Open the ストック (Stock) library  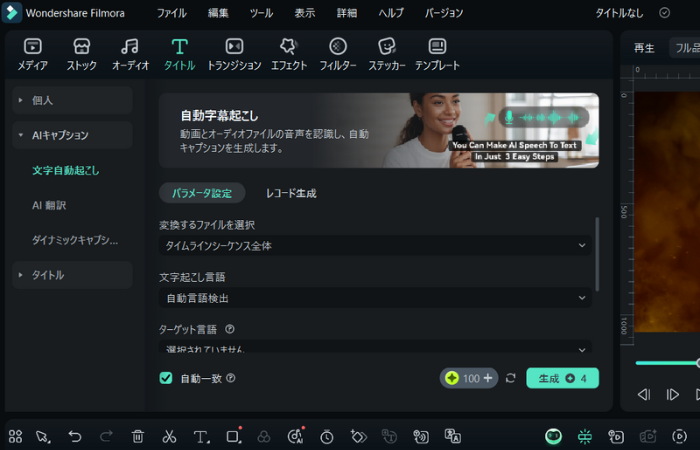point(81,54)
